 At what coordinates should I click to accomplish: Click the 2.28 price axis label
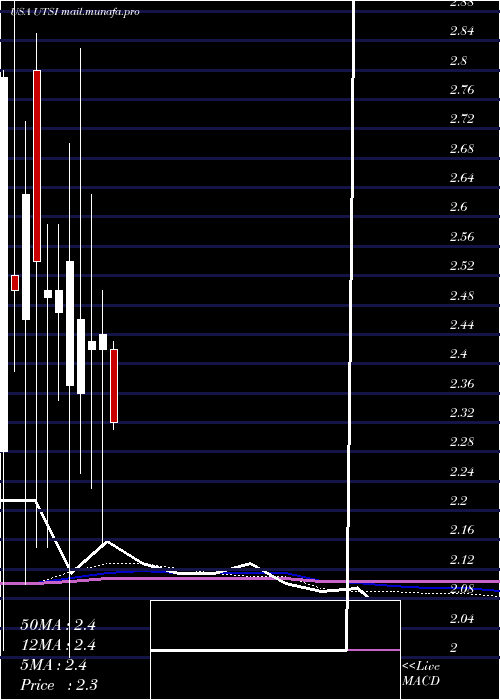462,442
